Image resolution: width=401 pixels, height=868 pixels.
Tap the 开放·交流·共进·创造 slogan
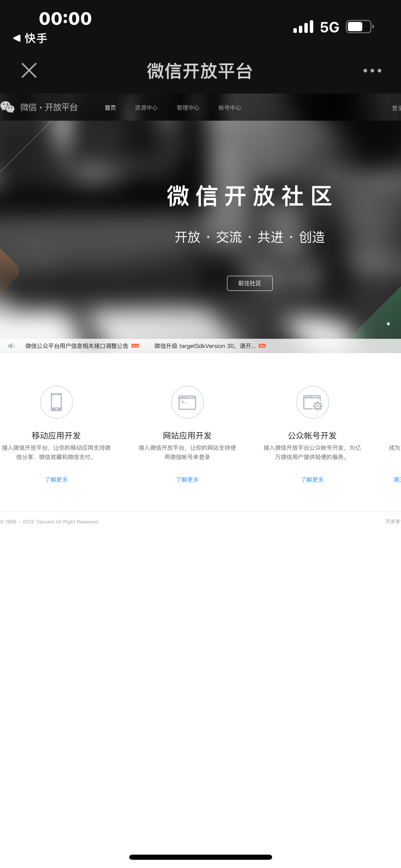(x=250, y=237)
